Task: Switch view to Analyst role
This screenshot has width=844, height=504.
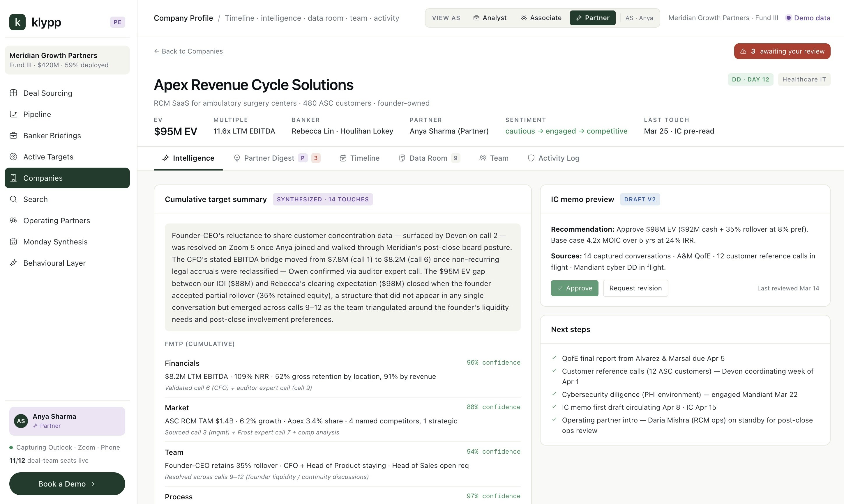Action: coord(490,18)
